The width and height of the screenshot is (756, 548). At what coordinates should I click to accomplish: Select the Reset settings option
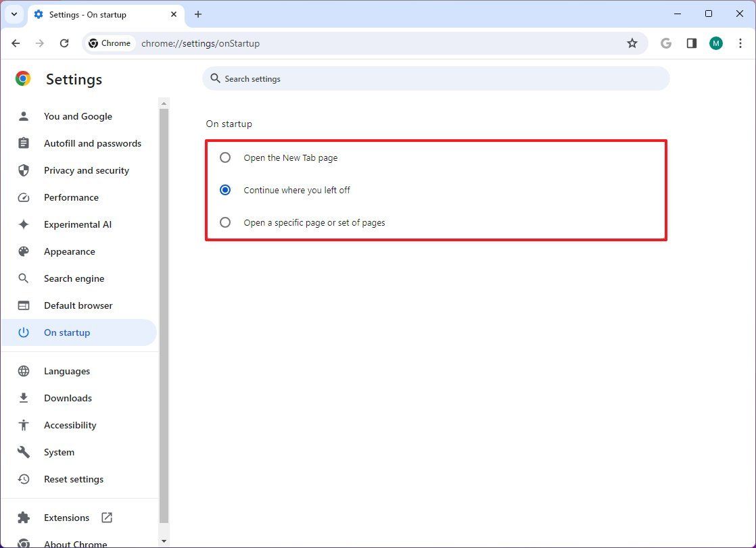(73, 479)
